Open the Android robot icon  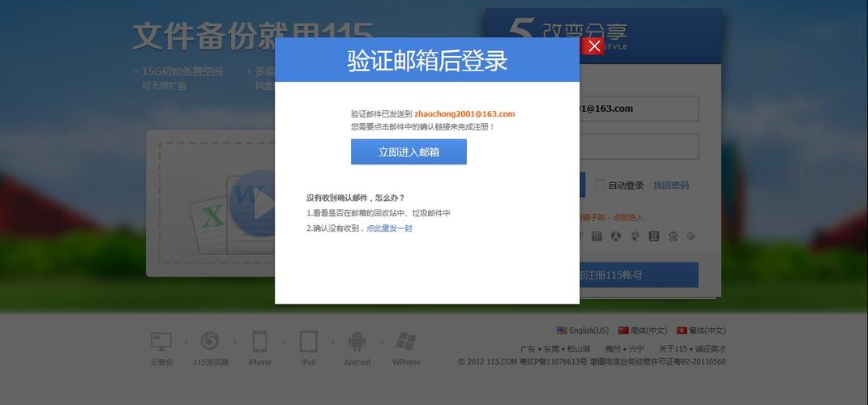(357, 341)
